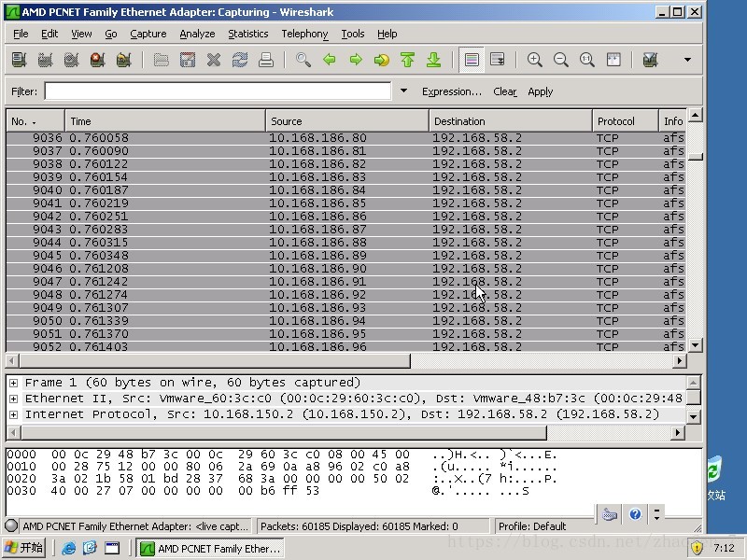This screenshot has width=747, height=560.
Task: Launch Internet Explorer from quick launch
Action: [68, 548]
